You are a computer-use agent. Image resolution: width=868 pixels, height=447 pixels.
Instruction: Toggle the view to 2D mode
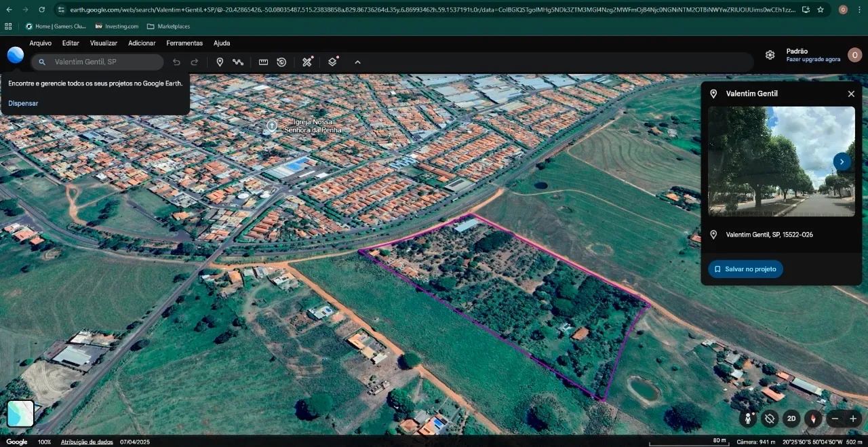(x=791, y=419)
